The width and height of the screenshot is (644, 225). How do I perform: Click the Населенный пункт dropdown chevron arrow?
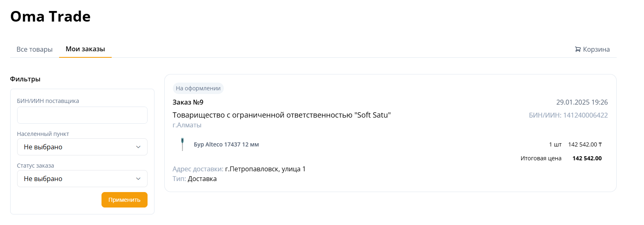(138, 147)
